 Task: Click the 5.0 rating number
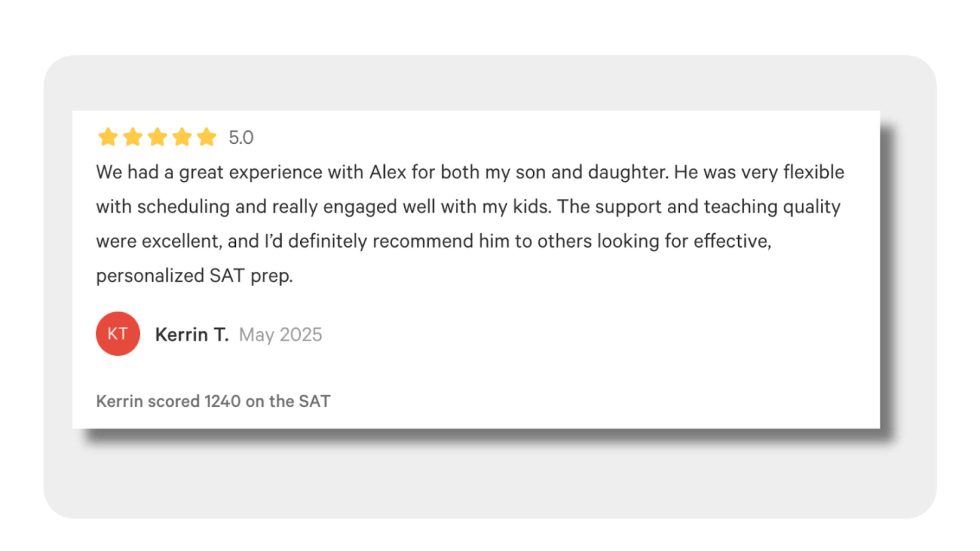pyautogui.click(x=241, y=138)
